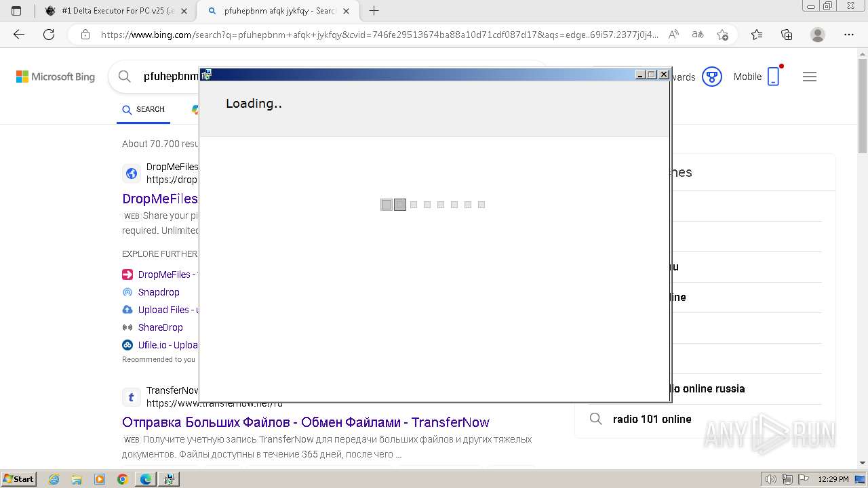
Task: Open Edge Settings and more ellipsis menu
Action: click(849, 35)
